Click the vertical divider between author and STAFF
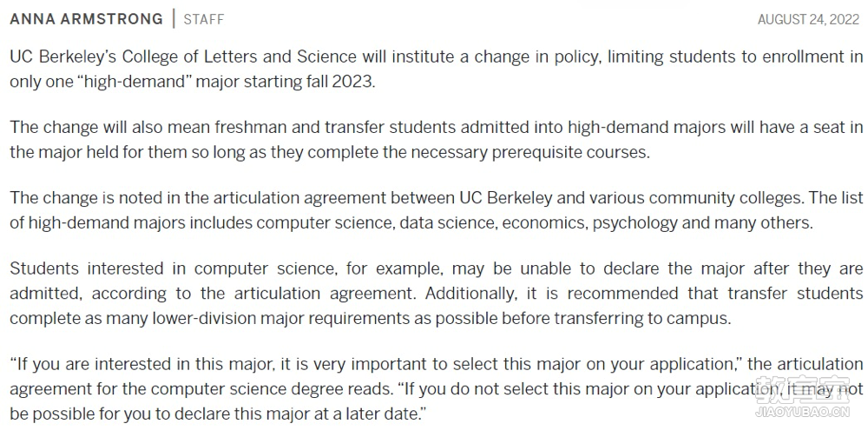The height and width of the screenshot is (437, 868). point(174,19)
